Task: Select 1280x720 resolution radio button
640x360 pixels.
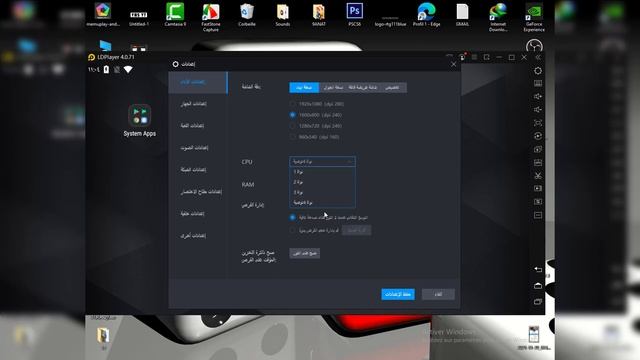Action: click(x=292, y=126)
